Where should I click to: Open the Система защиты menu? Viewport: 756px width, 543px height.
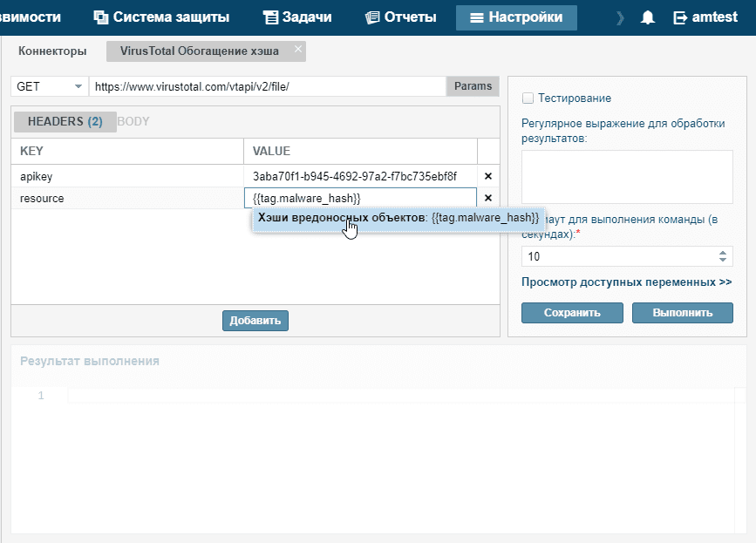161,17
